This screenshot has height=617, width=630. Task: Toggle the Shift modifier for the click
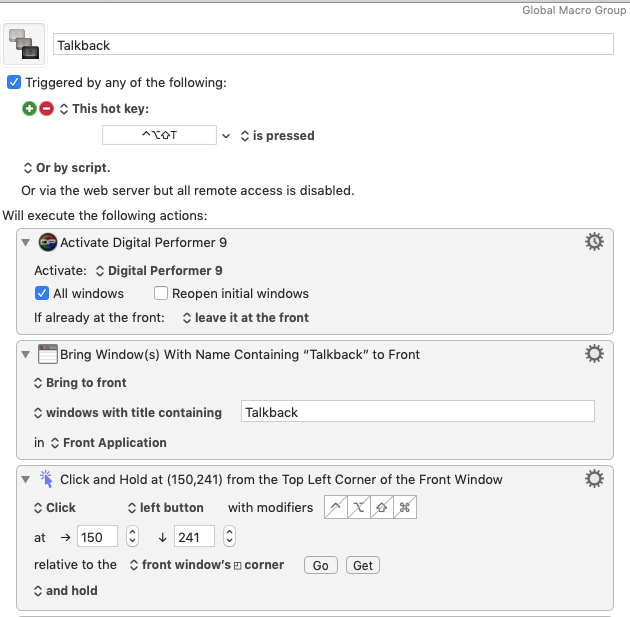coord(382,507)
